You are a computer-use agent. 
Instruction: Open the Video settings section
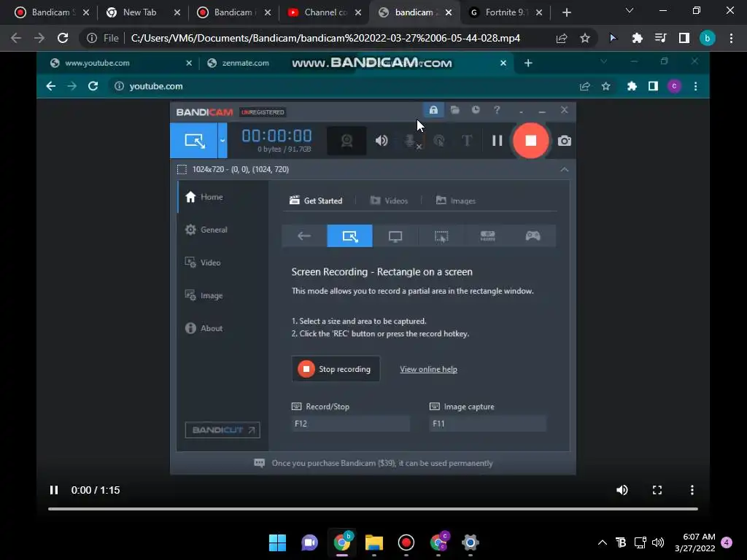click(203, 262)
